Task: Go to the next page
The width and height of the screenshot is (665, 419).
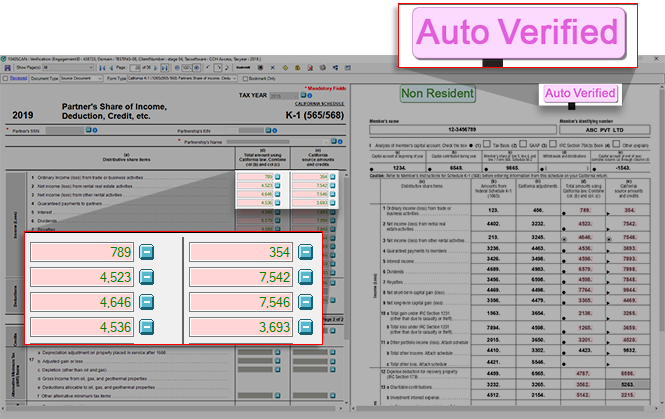Action: click(156, 68)
